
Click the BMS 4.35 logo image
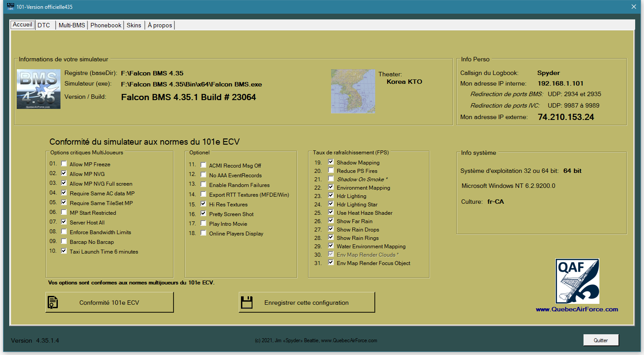pos(38,89)
